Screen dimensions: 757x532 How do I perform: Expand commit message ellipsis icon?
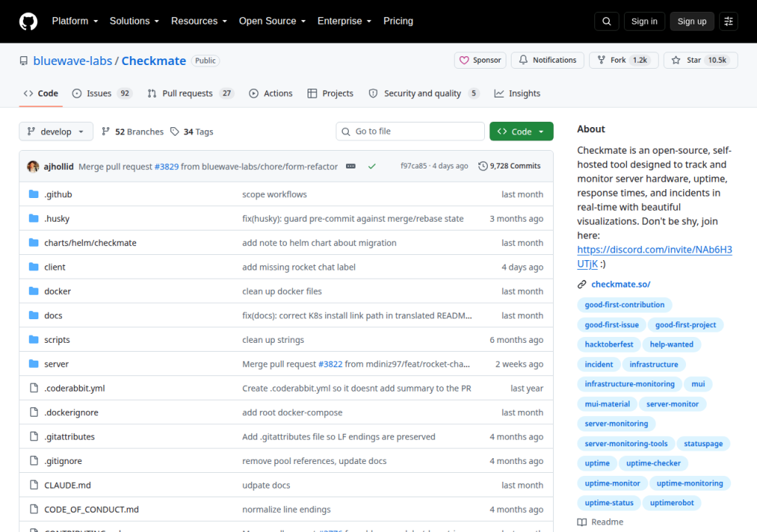(351, 166)
